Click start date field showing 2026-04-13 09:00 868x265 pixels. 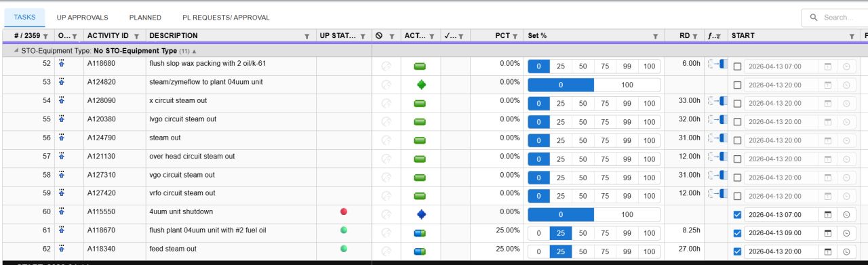click(x=781, y=233)
